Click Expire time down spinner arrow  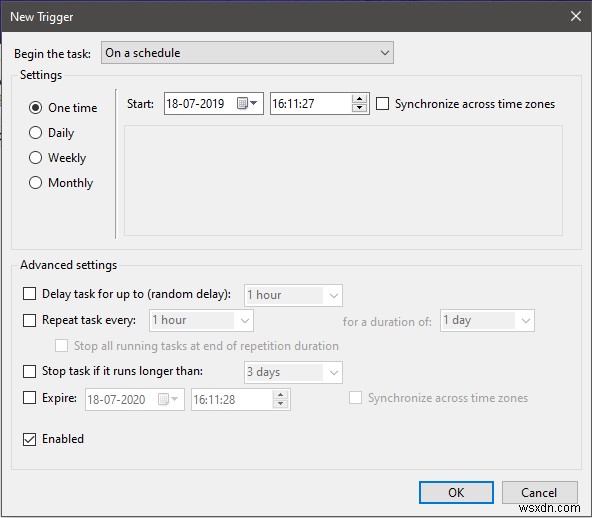(280, 404)
